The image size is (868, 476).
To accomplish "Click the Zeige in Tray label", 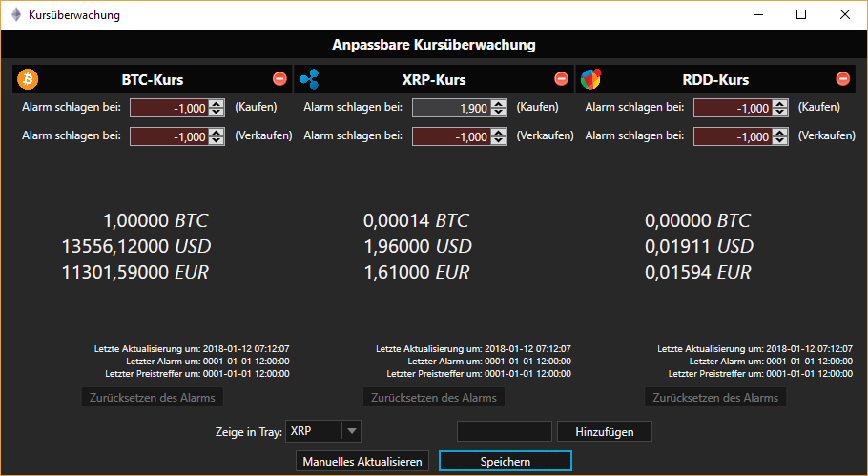I will tap(249, 432).
